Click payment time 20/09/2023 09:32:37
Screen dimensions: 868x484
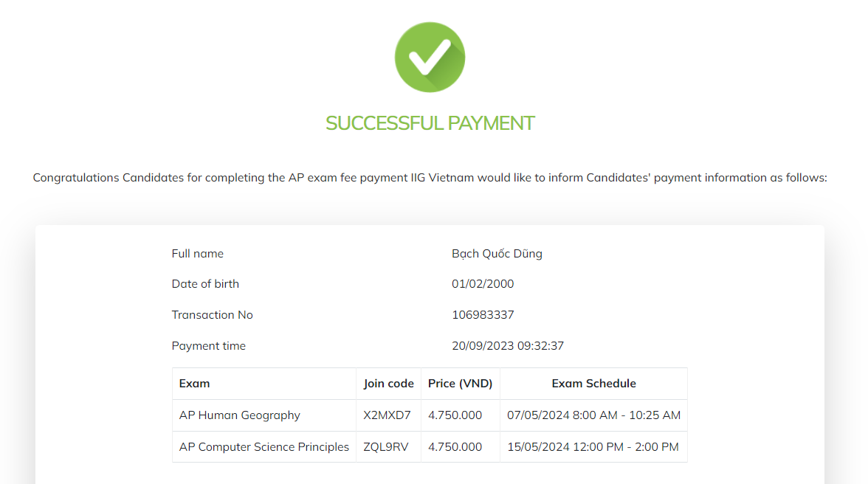click(508, 346)
